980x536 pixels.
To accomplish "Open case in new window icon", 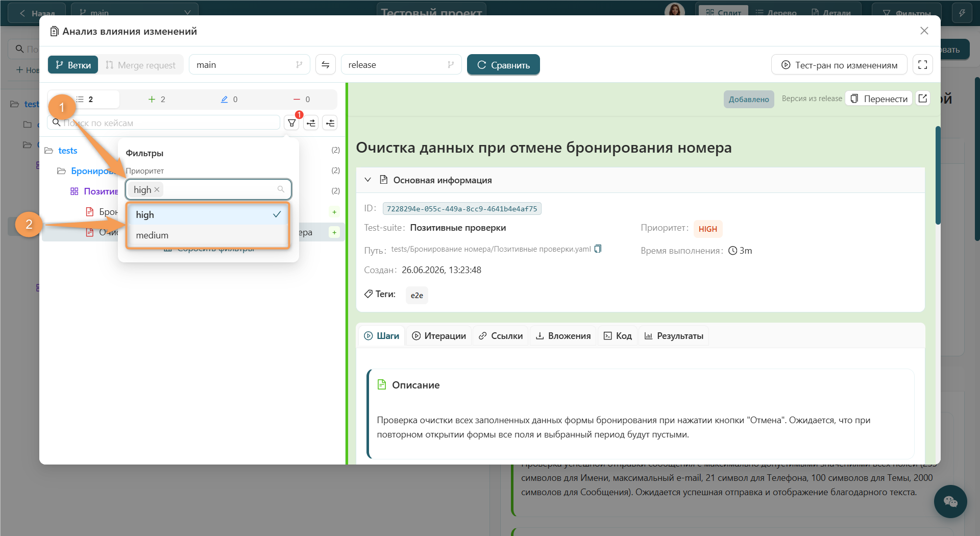I will coord(922,99).
